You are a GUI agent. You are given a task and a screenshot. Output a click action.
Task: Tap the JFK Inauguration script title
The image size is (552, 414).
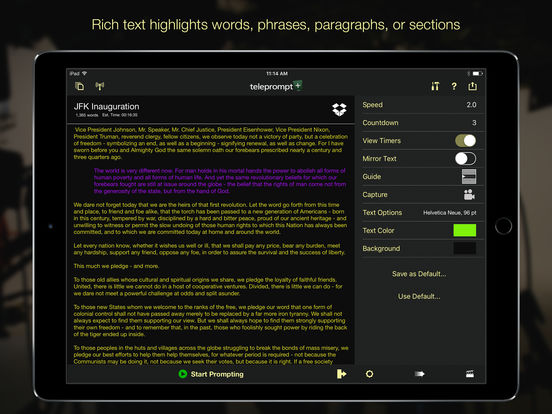click(106, 106)
